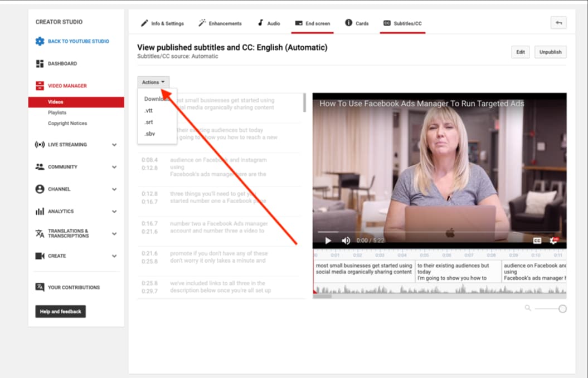Expand the Community section chevron
The width and height of the screenshot is (588, 378).
coord(114,167)
